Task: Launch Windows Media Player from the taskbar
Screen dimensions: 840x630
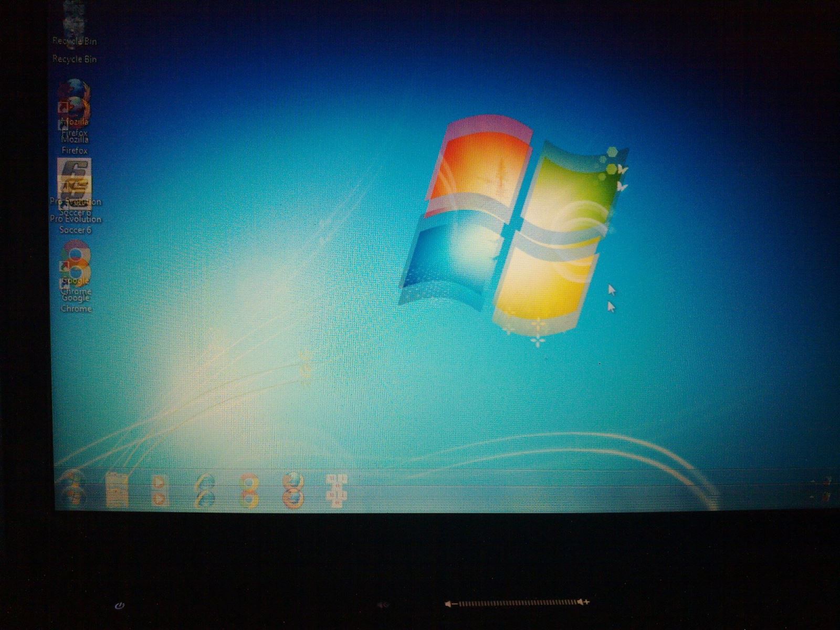Action: pos(160,489)
